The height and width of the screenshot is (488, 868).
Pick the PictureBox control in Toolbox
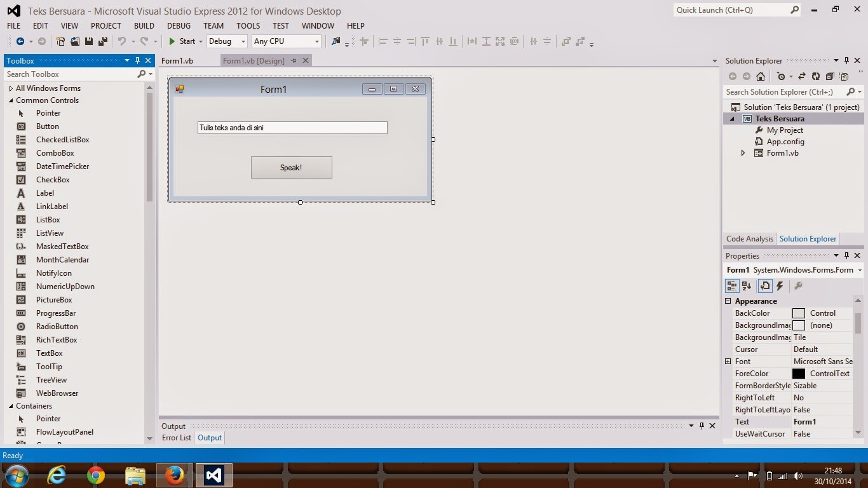click(54, 300)
